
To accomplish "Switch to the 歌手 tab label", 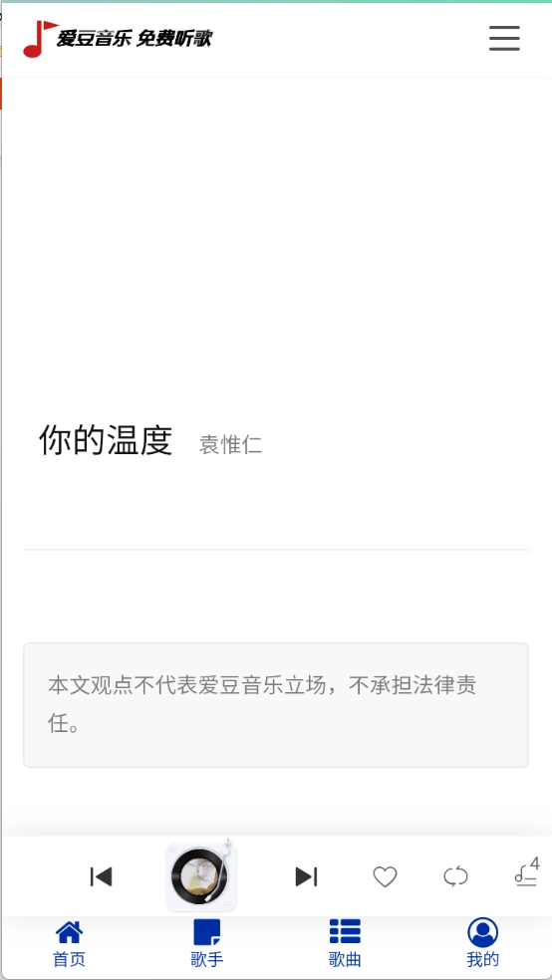I will (207, 959).
